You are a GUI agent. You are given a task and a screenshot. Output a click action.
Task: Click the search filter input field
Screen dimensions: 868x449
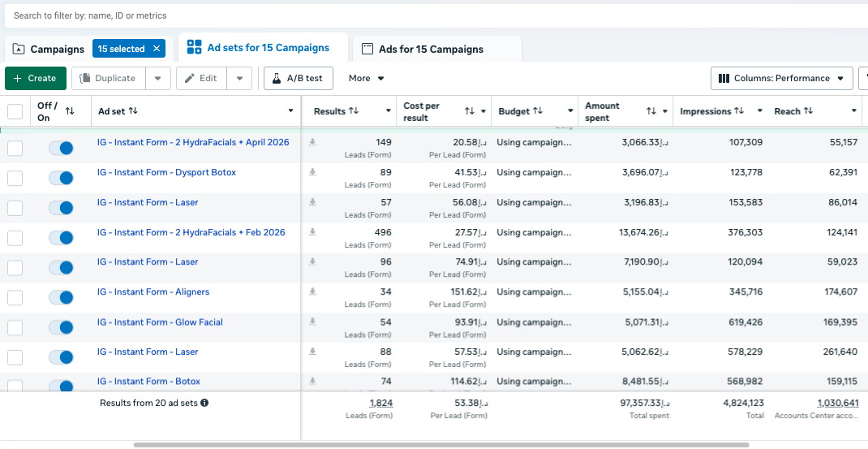[x=436, y=15]
